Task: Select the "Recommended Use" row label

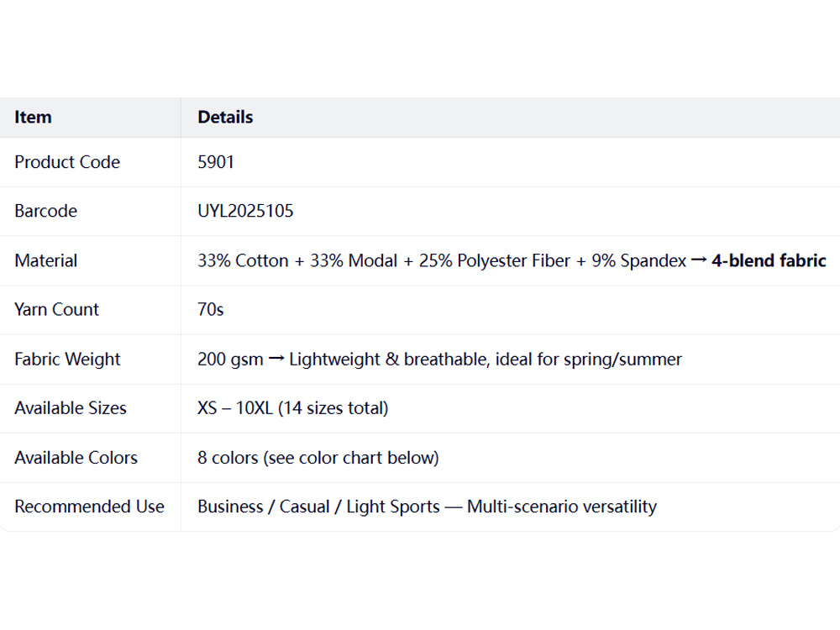Action: tap(89, 507)
